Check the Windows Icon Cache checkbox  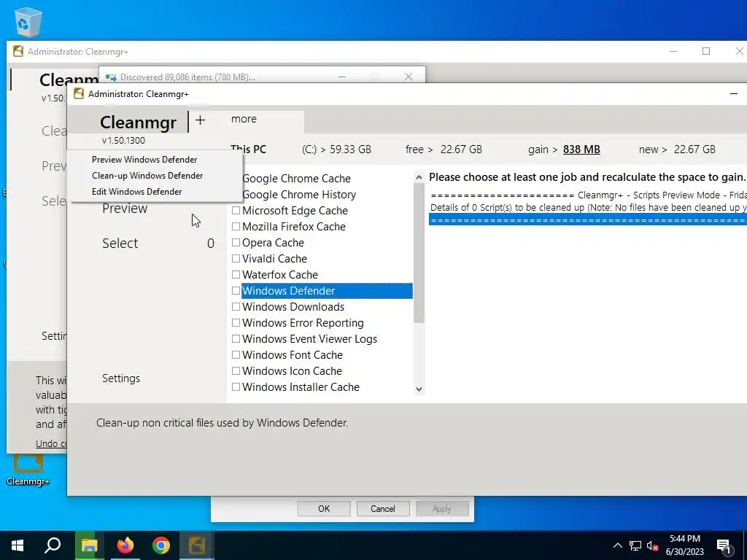[x=236, y=371]
